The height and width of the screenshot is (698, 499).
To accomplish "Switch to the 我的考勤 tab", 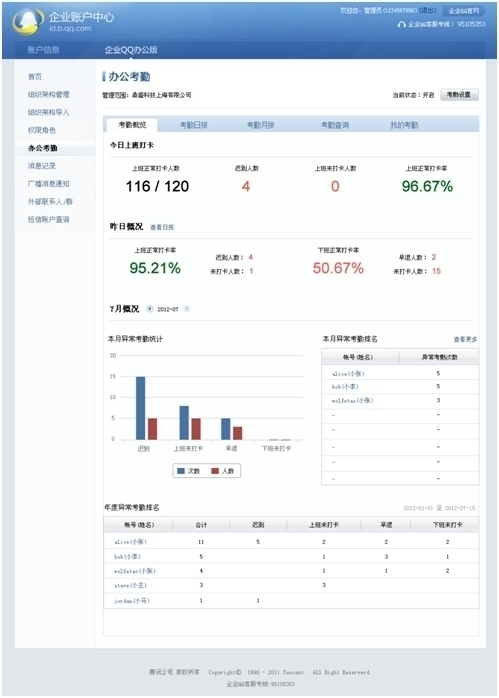I will tap(404, 125).
